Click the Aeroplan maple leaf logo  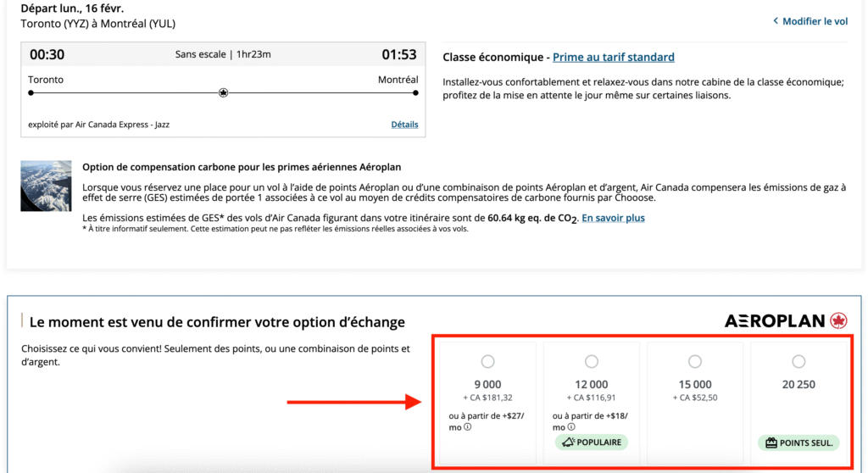click(839, 320)
